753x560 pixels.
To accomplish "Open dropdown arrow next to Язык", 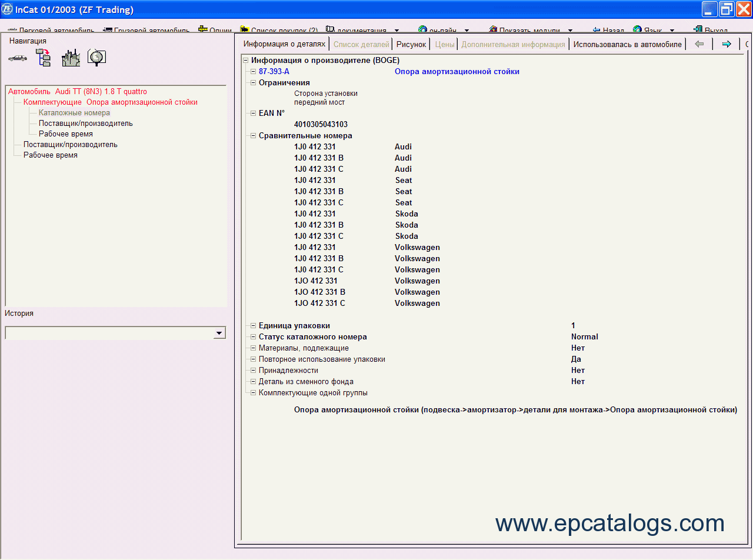I will coord(672,31).
